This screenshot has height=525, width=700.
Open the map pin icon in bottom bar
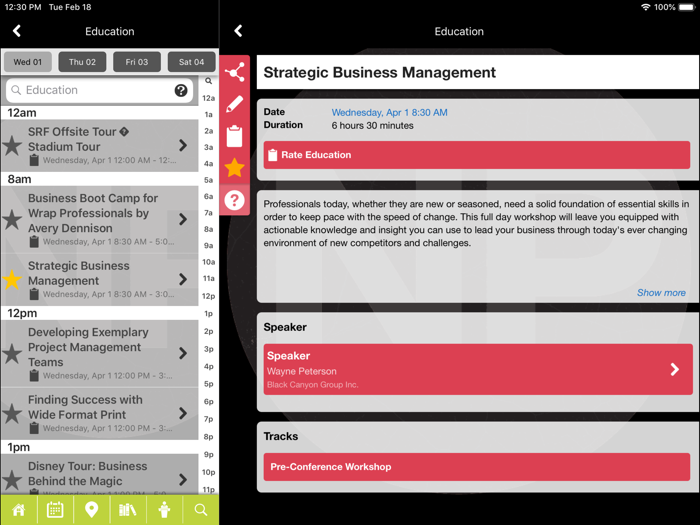pos(92,510)
